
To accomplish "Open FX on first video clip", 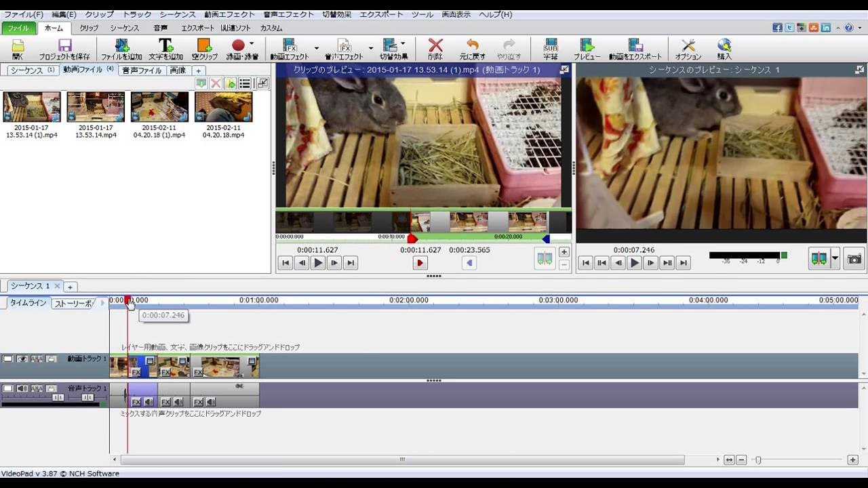I will click(136, 372).
